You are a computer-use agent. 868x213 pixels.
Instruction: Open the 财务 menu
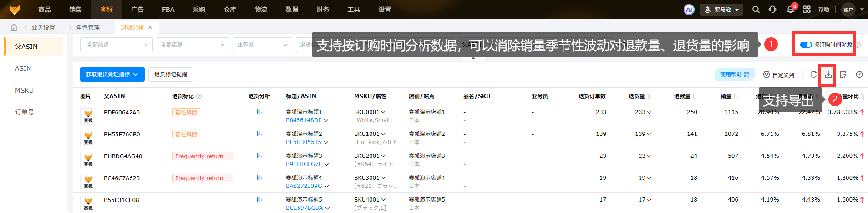tap(323, 10)
